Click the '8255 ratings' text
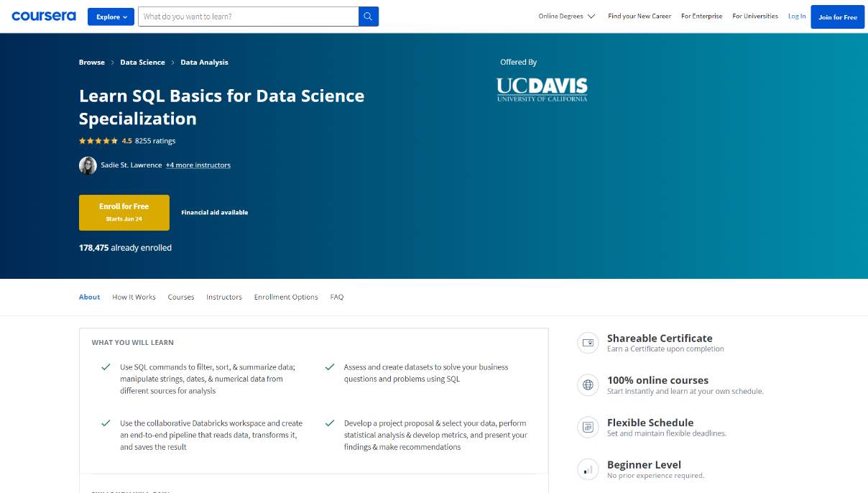 pyautogui.click(x=155, y=141)
